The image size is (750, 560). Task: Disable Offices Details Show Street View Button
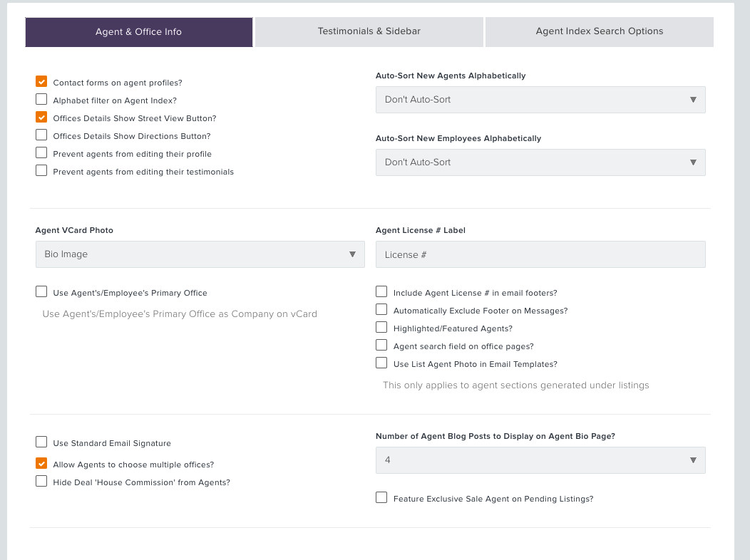coord(41,117)
